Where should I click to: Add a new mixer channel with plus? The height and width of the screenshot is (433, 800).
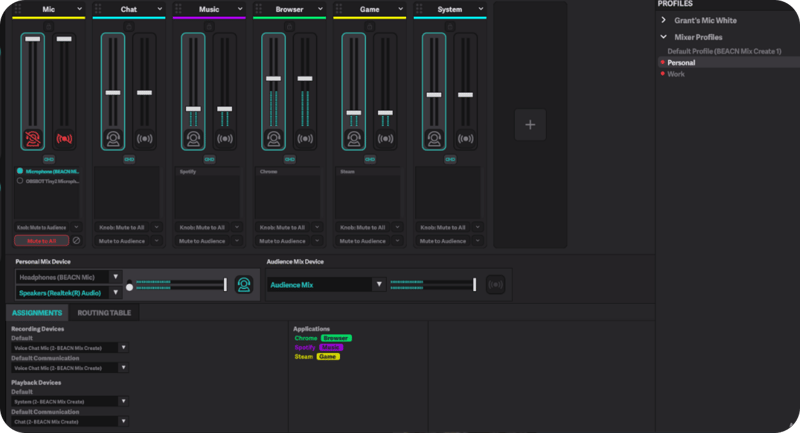[530, 124]
